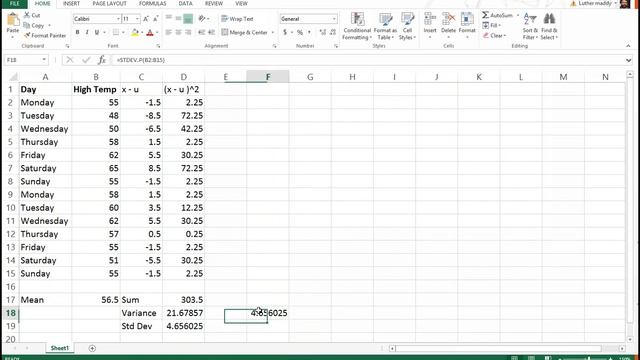Image resolution: width=640 pixels, height=360 pixels.
Task: Open the font size dropdown
Action: 137,19
